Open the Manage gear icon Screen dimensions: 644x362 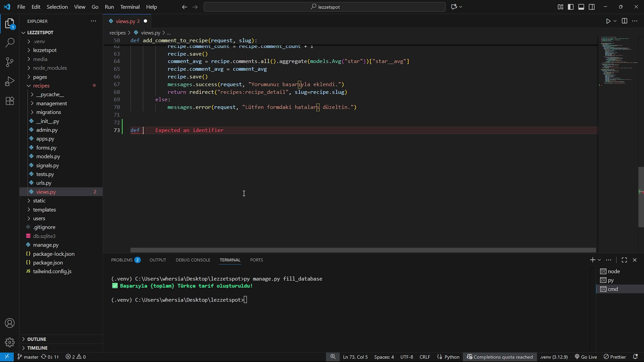(10, 342)
